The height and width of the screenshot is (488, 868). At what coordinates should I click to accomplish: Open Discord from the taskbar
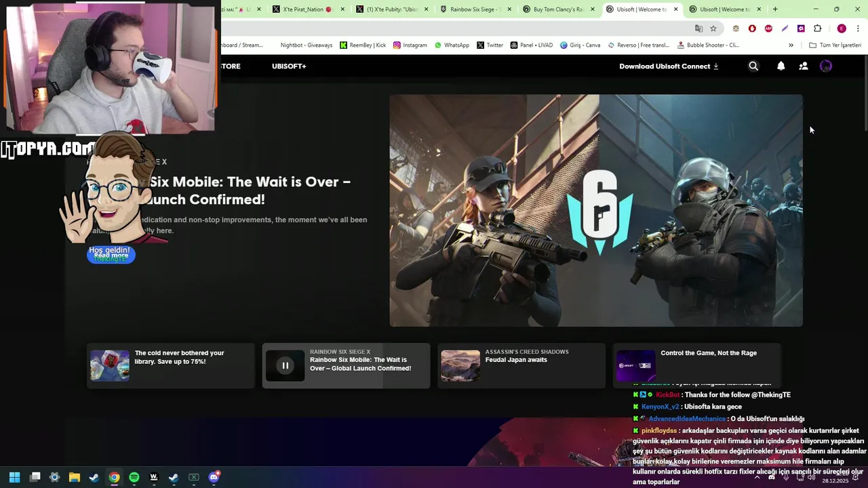214,477
